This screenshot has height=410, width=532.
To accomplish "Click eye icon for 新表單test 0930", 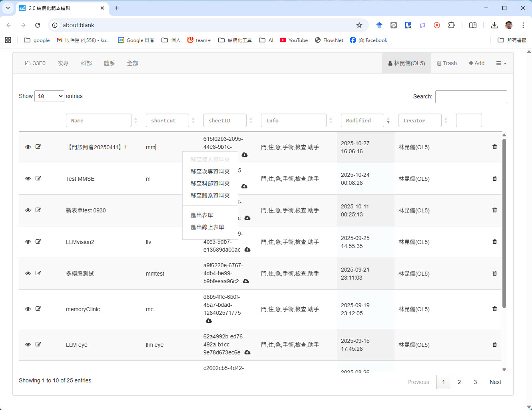I will coord(28,210).
